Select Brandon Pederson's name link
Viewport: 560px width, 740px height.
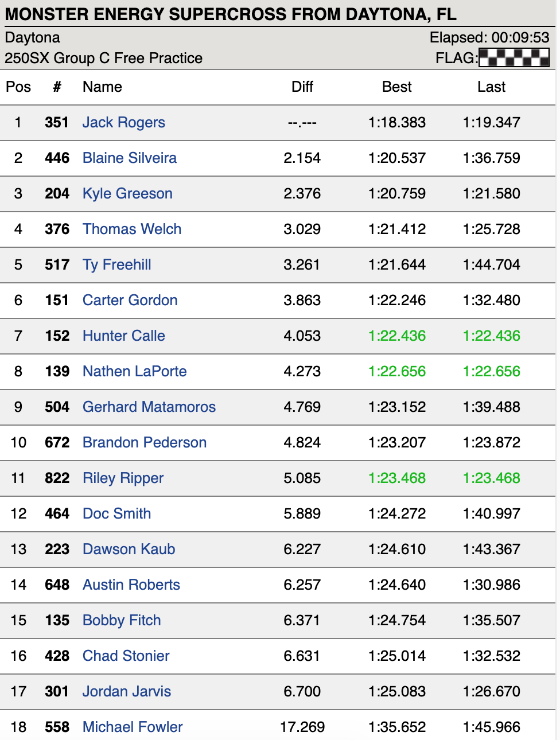pos(144,442)
